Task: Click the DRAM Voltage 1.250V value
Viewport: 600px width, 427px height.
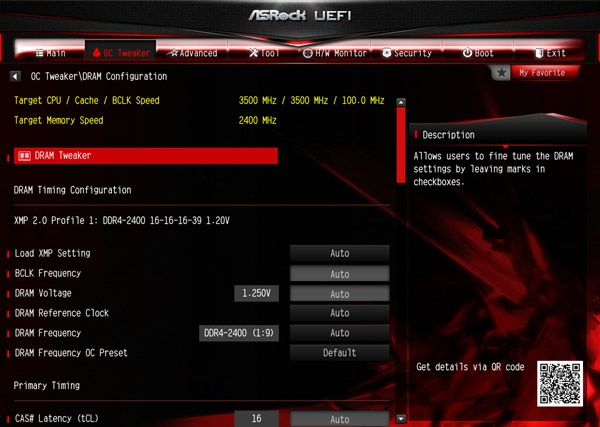Action: click(x=256, y=293)
